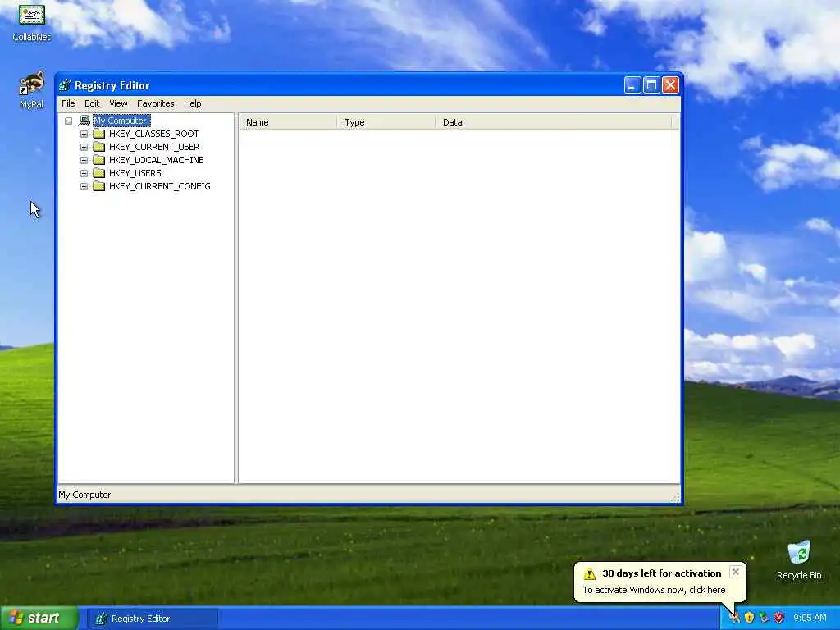
Task: Select the Recycle Bin desktop icon
Action: pyautogui.click(x=799, y=553)
